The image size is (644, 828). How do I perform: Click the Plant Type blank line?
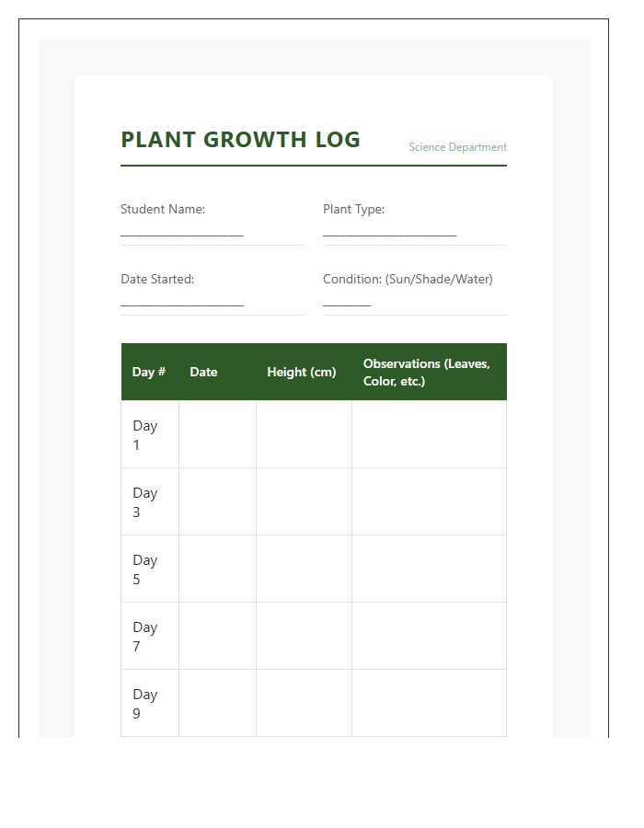[x=389, y=235]
